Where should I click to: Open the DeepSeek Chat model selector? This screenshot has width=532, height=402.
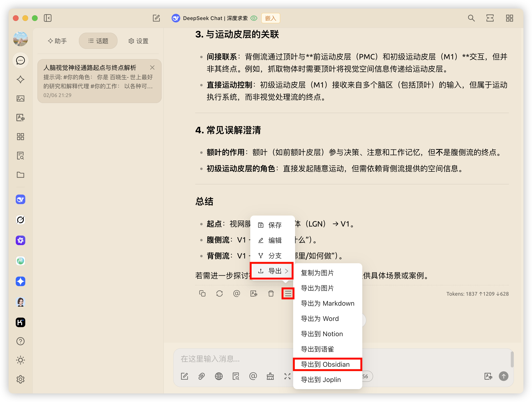tap(210, 18)
